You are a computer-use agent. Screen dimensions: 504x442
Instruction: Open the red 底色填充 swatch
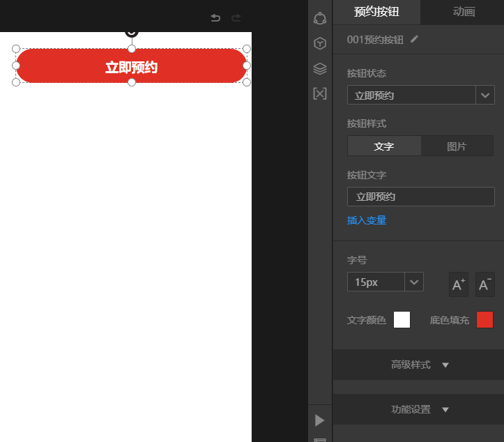pos(484,319)
